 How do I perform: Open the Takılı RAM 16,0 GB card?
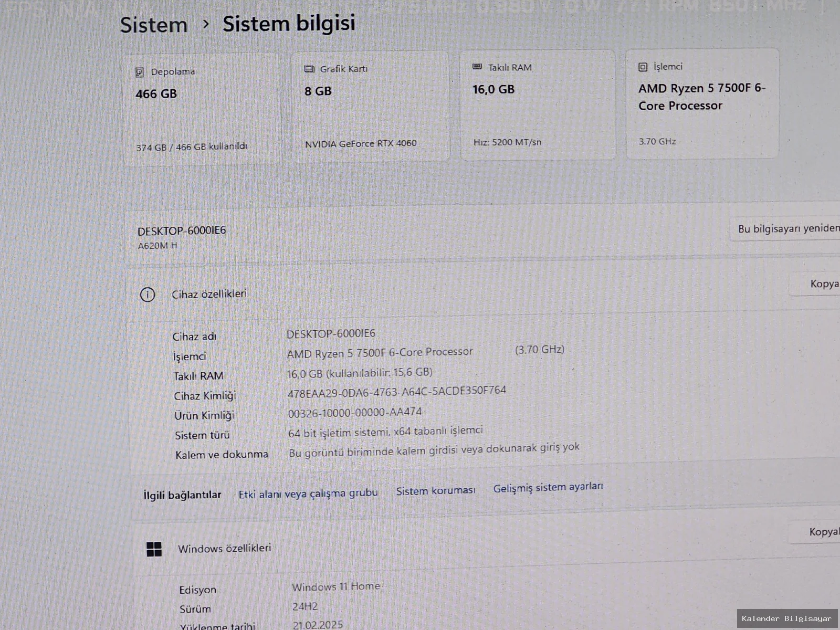pos(538,104)
